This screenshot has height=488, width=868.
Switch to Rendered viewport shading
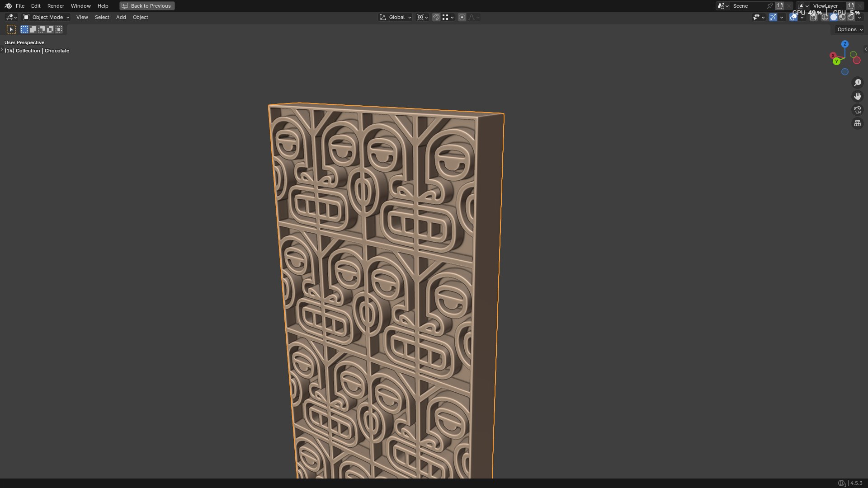(851, 17)
